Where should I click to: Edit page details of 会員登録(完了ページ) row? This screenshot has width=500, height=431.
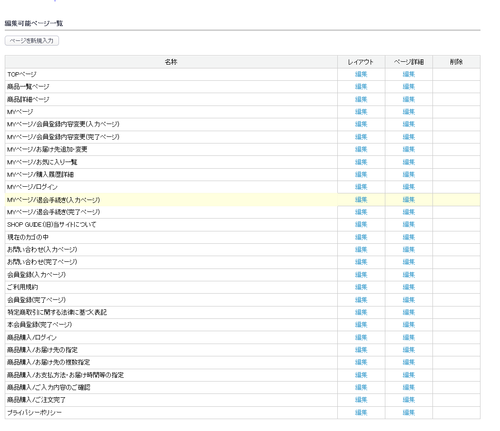(x=409, y=300)
